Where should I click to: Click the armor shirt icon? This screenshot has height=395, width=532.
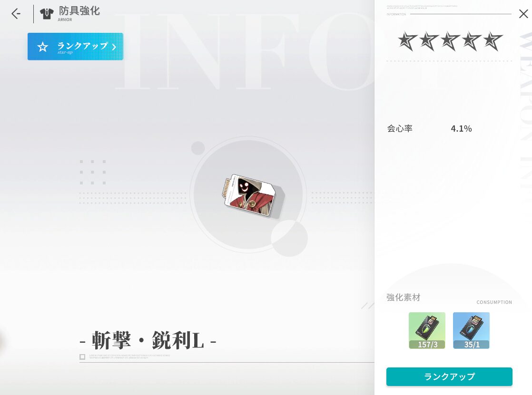(47, 14)
